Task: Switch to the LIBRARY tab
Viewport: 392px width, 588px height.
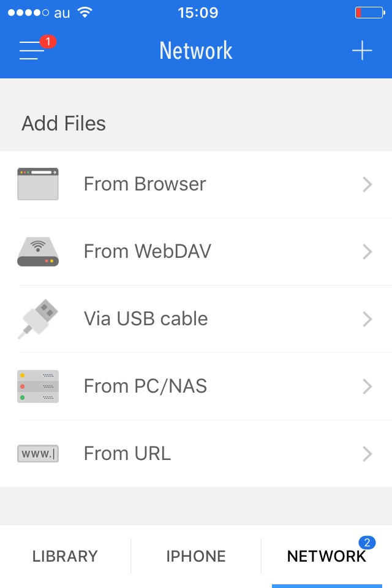Action: click(65, 556)
